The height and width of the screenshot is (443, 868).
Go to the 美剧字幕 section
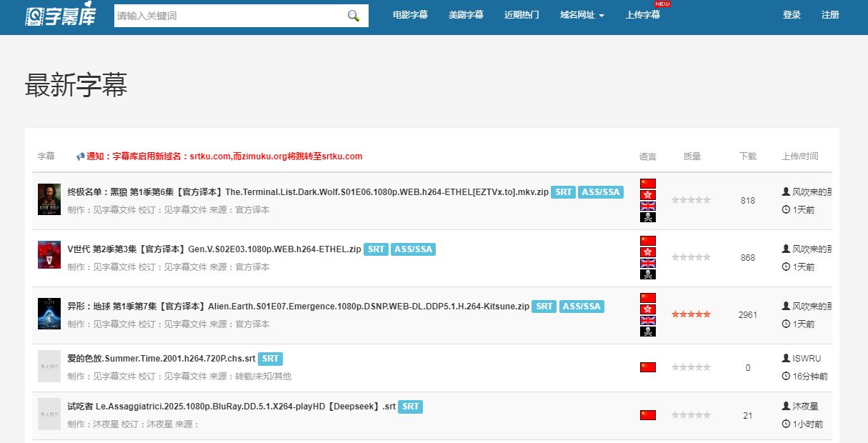click(x=466, y=15)
